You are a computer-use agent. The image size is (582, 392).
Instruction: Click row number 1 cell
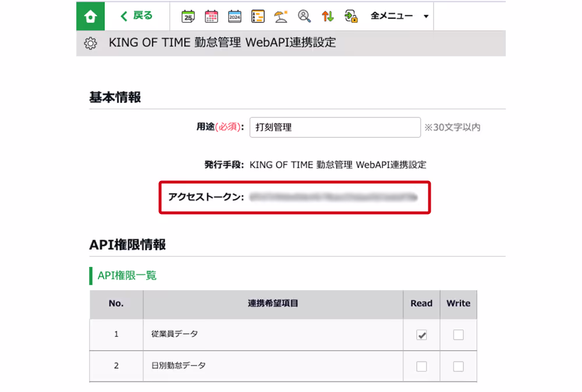[116, 334]
